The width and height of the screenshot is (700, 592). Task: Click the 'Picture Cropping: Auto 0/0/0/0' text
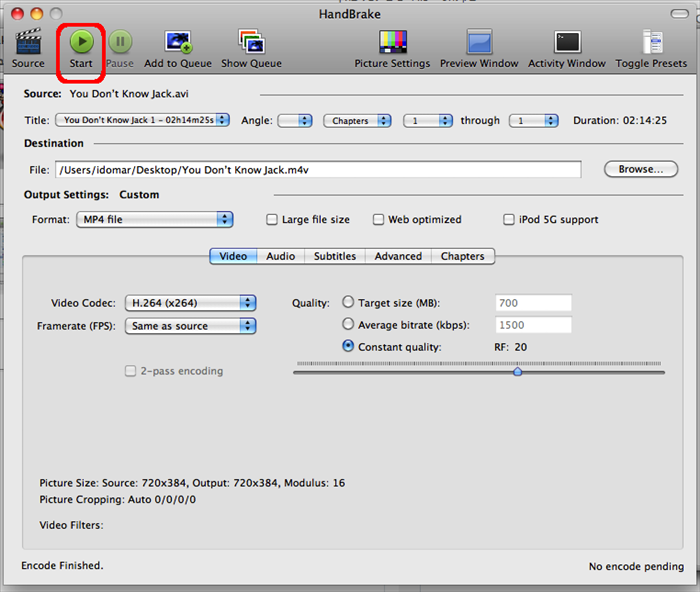point(117,500)
